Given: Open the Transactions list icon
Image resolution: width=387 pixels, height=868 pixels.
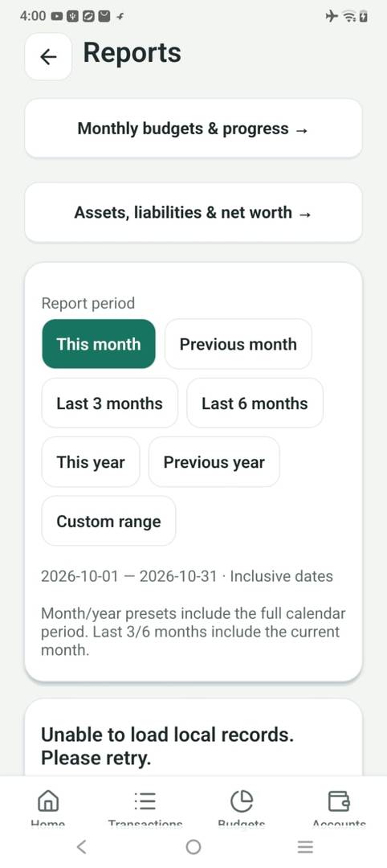Looking at the screenshot, I should 145,800.
